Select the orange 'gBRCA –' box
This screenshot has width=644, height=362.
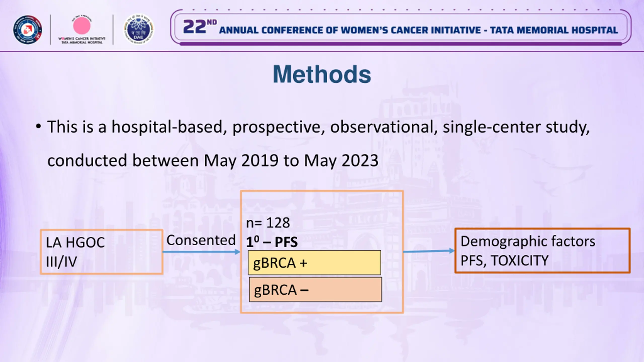(x=315, y=290)
